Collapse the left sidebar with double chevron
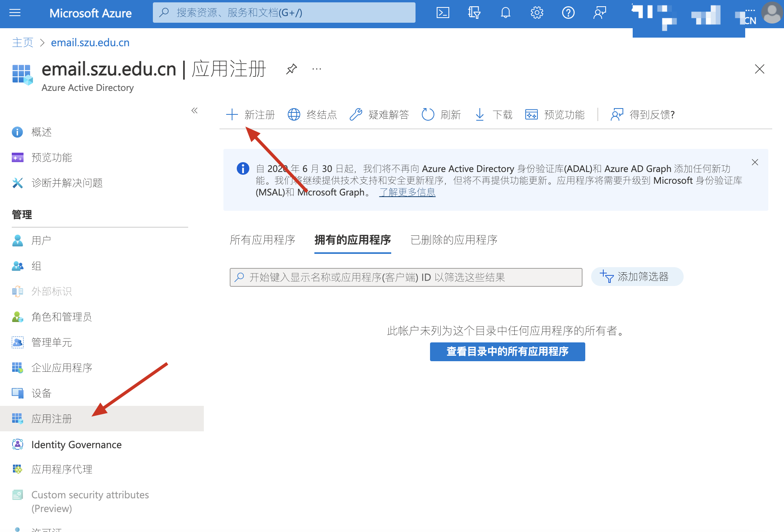The height and width of the screenshot is (532, 784). coord(194,110)
